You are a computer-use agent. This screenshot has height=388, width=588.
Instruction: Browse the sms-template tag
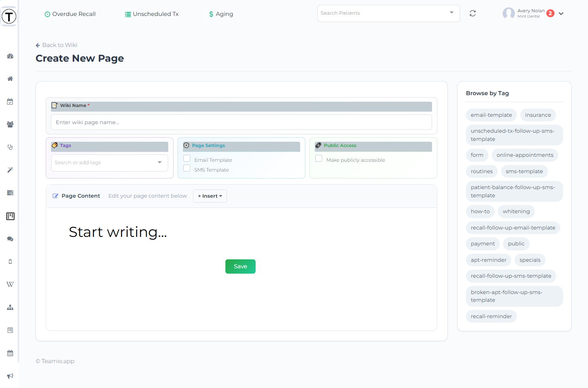pos(524,172)
